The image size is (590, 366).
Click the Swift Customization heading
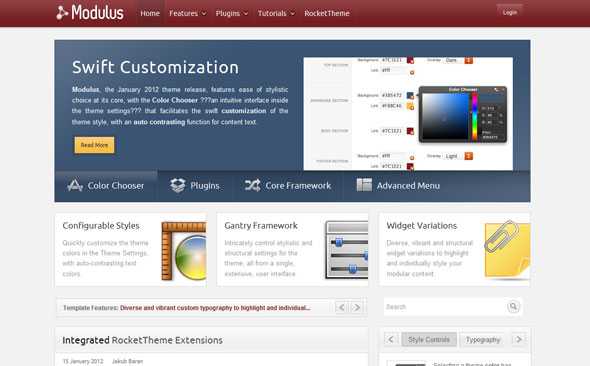[x=155, y=67]
